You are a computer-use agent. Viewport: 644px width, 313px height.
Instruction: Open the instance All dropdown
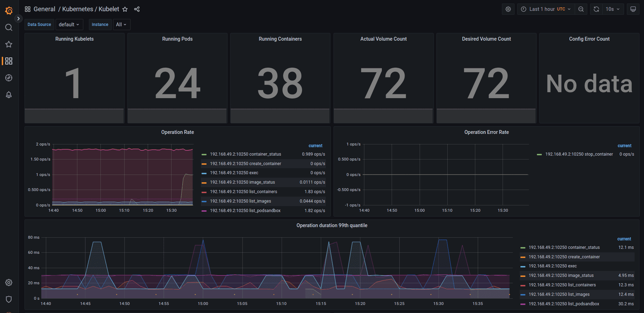[121, 25]
